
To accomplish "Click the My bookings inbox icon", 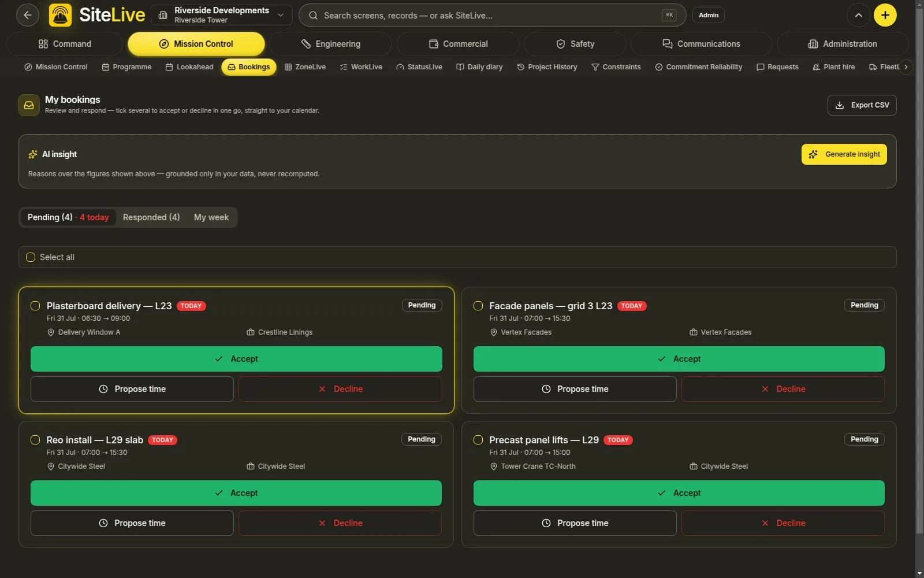I will coord(29,105).
